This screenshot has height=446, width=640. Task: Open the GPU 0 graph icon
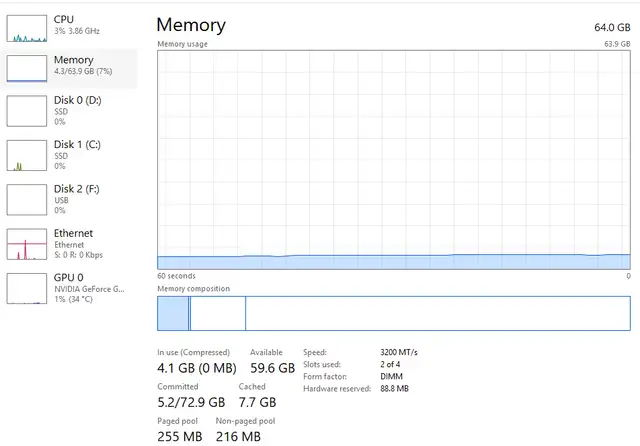[x=27, y=288]
